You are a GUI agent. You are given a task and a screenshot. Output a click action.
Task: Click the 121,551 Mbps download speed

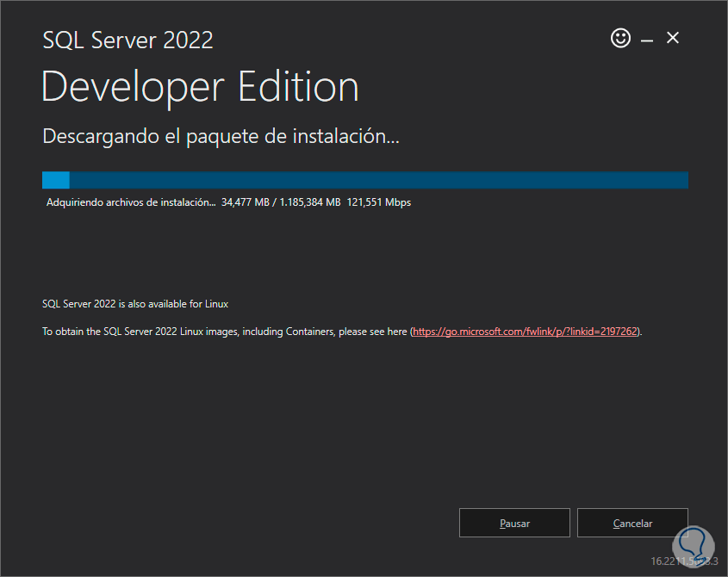point(379,203)
